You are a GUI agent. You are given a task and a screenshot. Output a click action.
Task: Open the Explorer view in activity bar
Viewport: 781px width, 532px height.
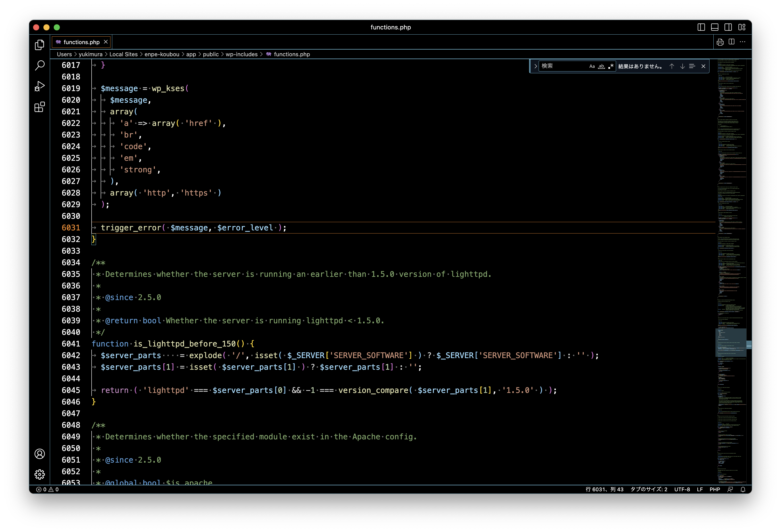pos(40,45)
